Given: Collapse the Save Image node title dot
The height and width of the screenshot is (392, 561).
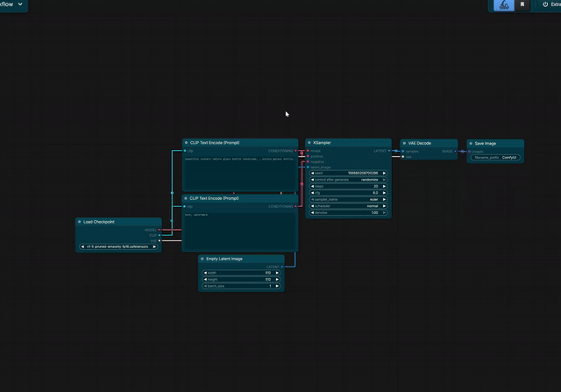Looking at the screenshot, I should coord(471,144).
